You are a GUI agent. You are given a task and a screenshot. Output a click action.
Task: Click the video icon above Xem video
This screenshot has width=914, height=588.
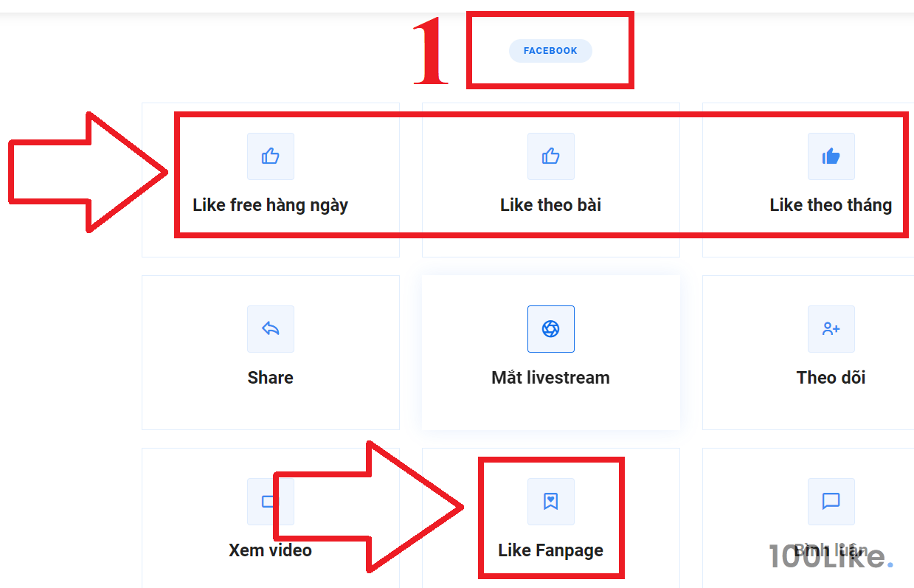(266, 502)
